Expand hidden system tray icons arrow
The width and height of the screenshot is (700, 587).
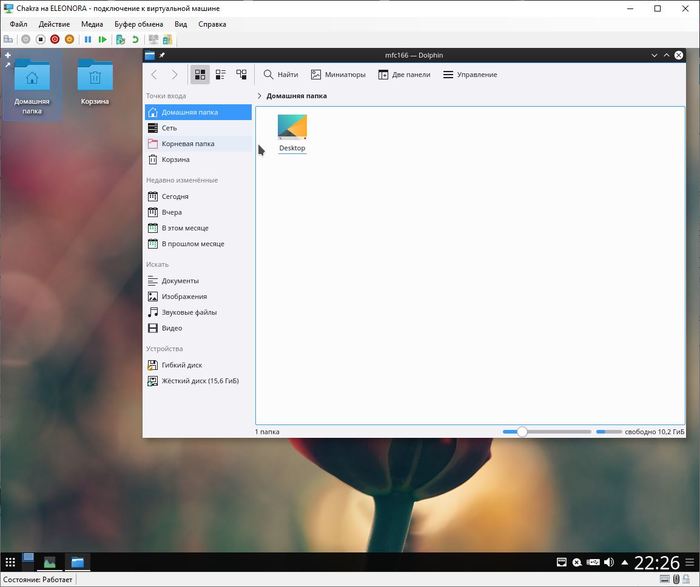pos(623,563)
